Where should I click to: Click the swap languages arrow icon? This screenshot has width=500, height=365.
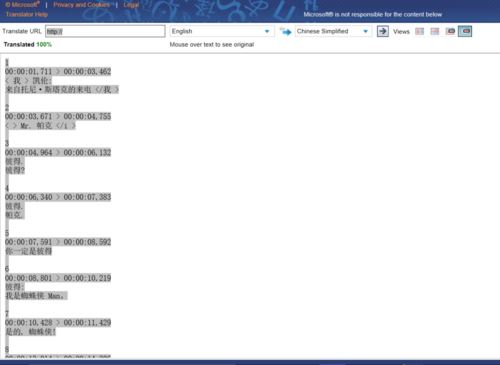coord(285,31)
